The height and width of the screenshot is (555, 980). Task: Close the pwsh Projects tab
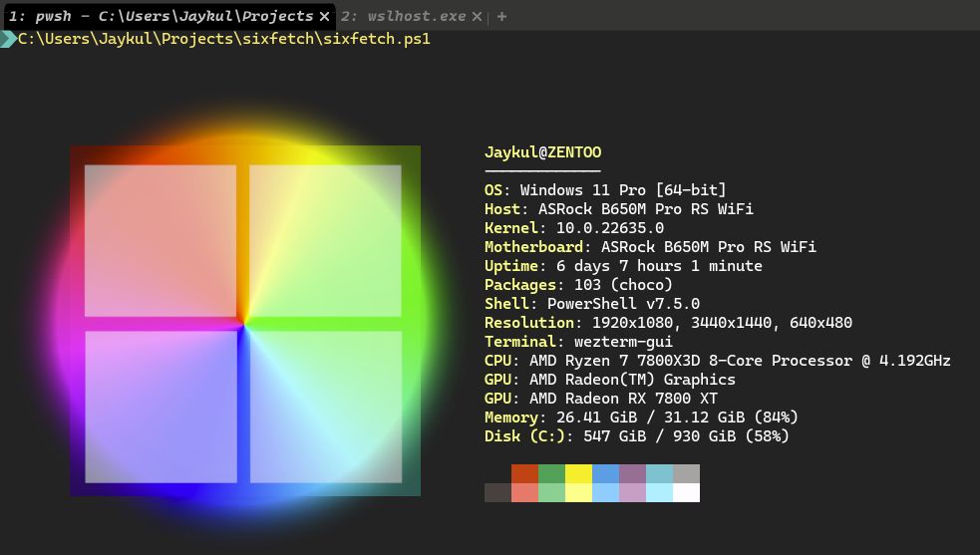click(x=324, y=17)
